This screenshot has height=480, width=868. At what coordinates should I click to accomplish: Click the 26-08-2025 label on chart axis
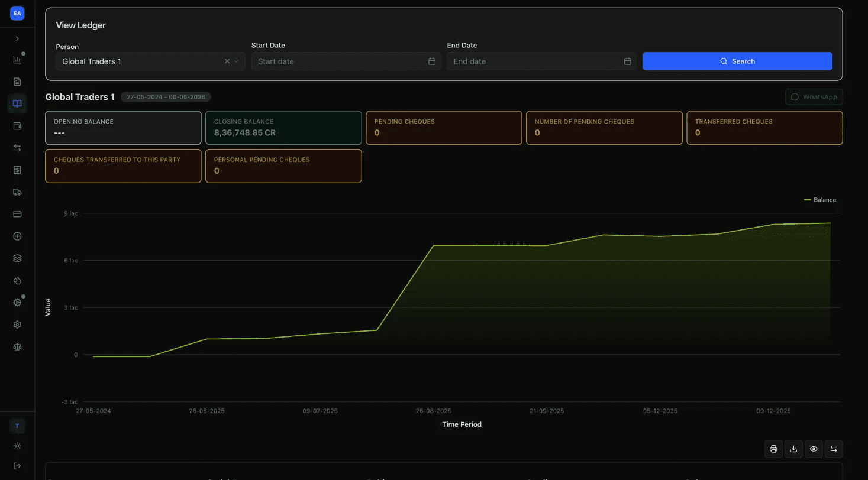(434, 411)
